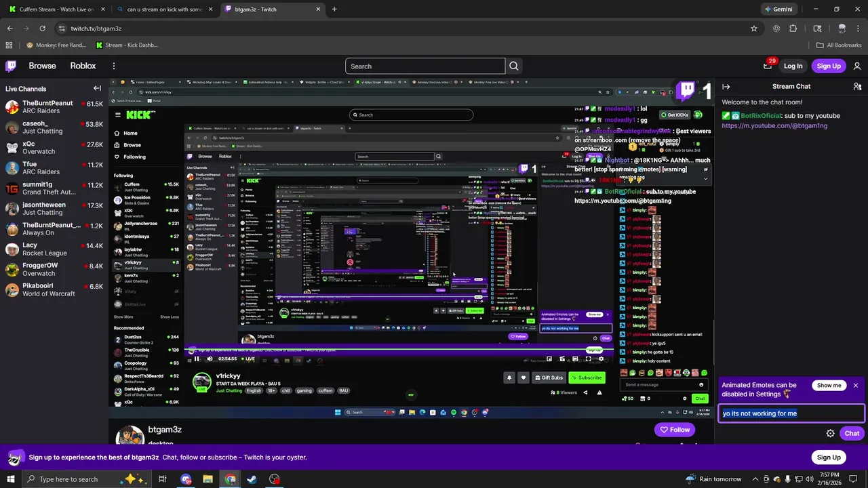Viewport: 868px width, 488px height.
Task: Open summit1g channel in sidebar
Action: pyautogui.click(x=54, y=188)
